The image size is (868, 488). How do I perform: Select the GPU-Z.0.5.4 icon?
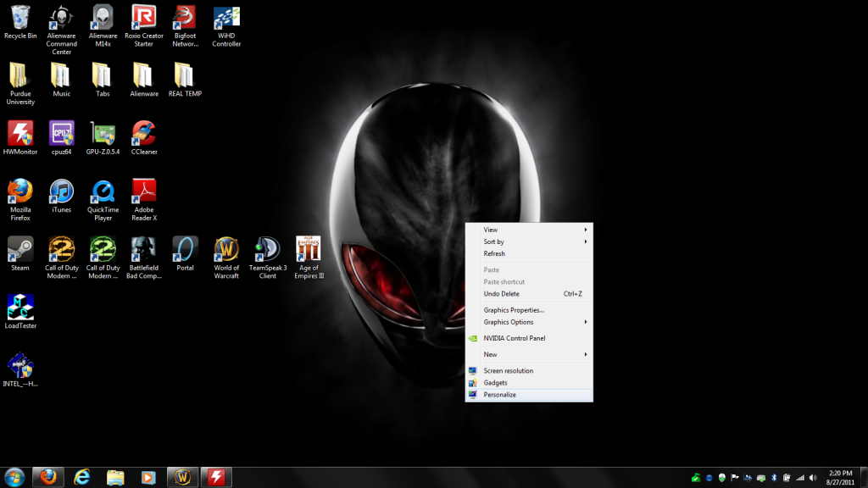(103, 138)
